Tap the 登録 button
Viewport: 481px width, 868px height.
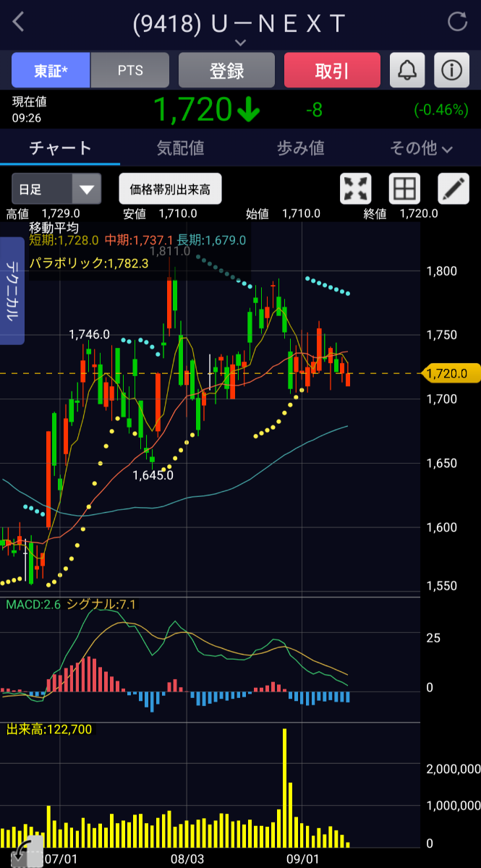click(x=226, y=70)
